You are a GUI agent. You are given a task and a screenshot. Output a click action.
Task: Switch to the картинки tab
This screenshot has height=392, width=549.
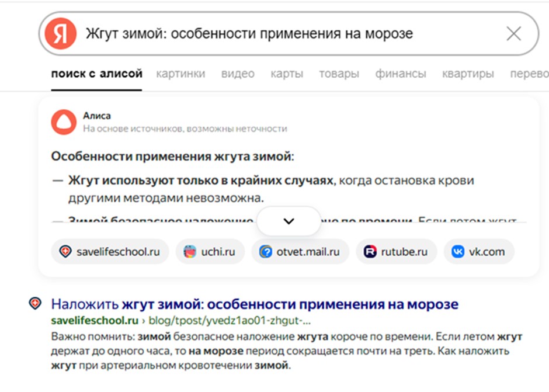(x=180, y=74)
